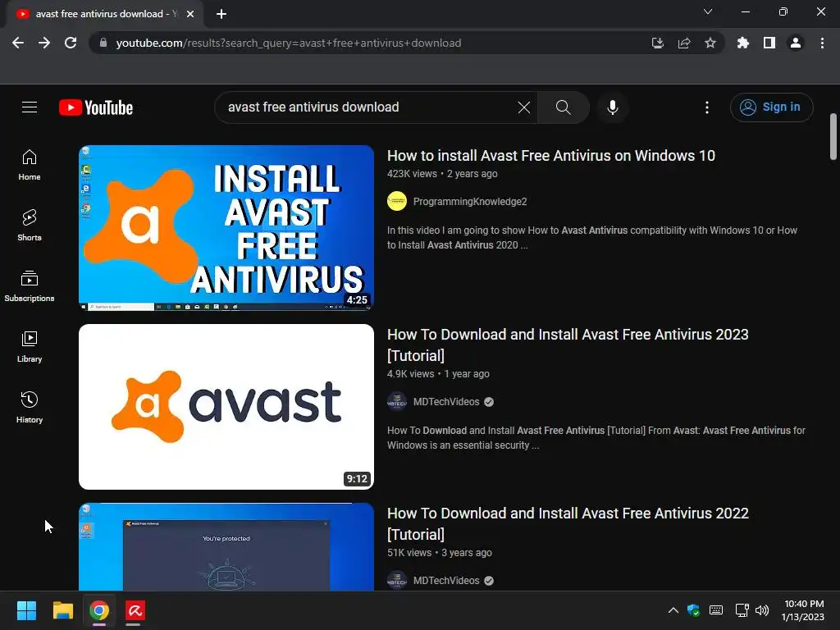Open volume tray icon
Image resolution: width=840 pixels, height=630 pixels.
(x=762, y=610)
